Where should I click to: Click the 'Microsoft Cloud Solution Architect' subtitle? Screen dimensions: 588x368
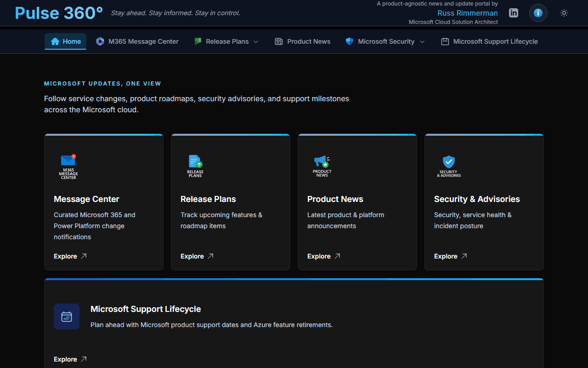(x=453, y=22)
